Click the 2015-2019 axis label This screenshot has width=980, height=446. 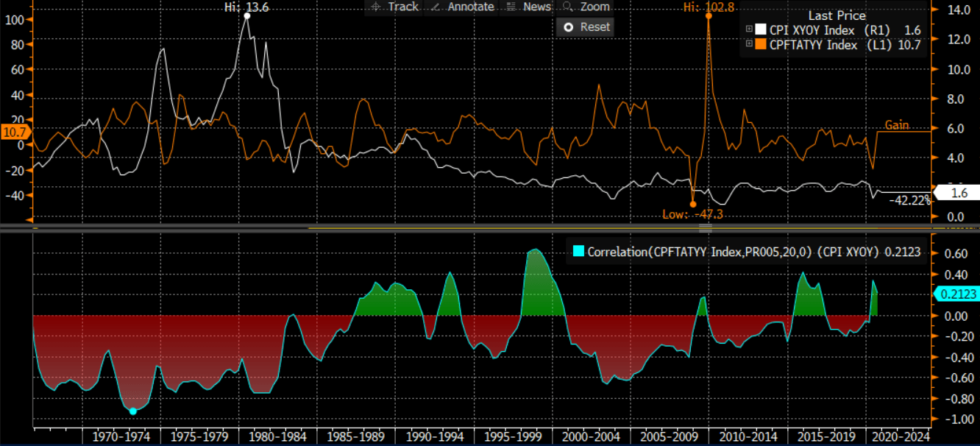pyautogui.click(x=828, y=436)
